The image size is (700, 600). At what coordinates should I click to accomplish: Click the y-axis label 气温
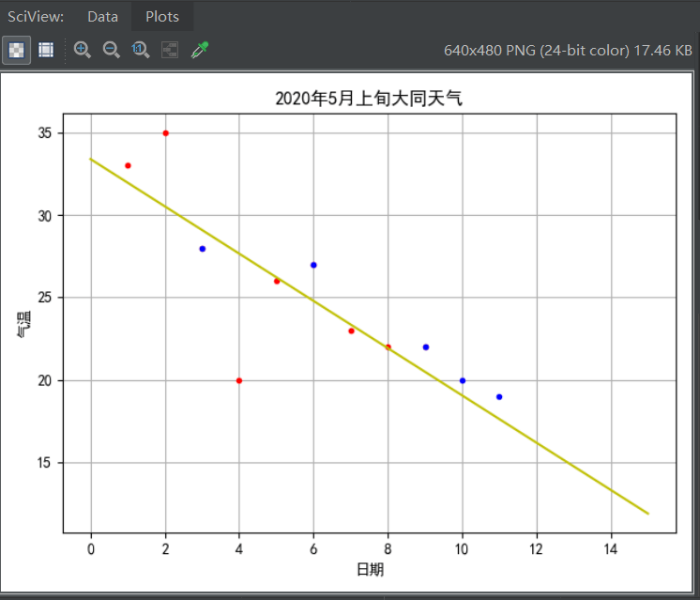[23, 324]
